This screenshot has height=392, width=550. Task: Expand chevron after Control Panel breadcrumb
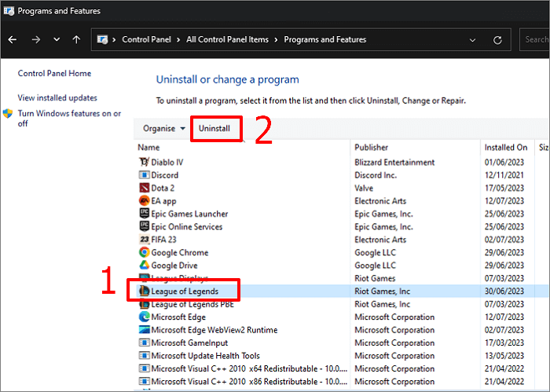(x=178, y=39)
